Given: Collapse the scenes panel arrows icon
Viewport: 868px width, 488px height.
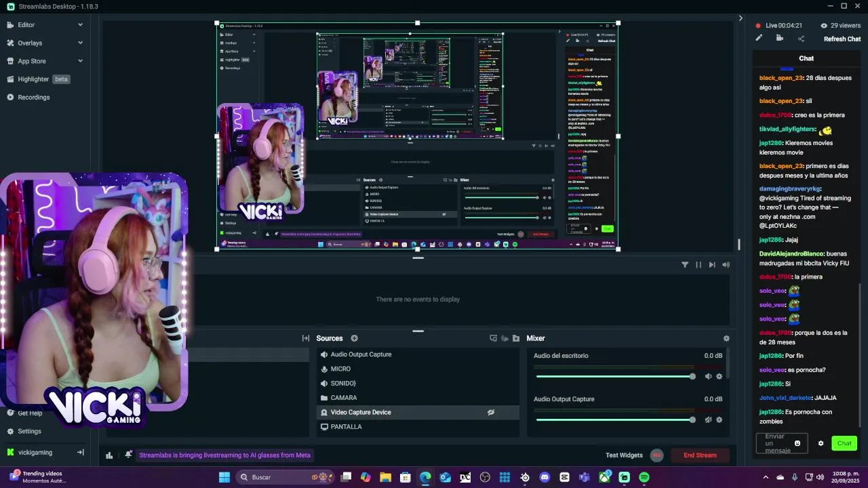Looking at the screenshot, I should point(306,338).
